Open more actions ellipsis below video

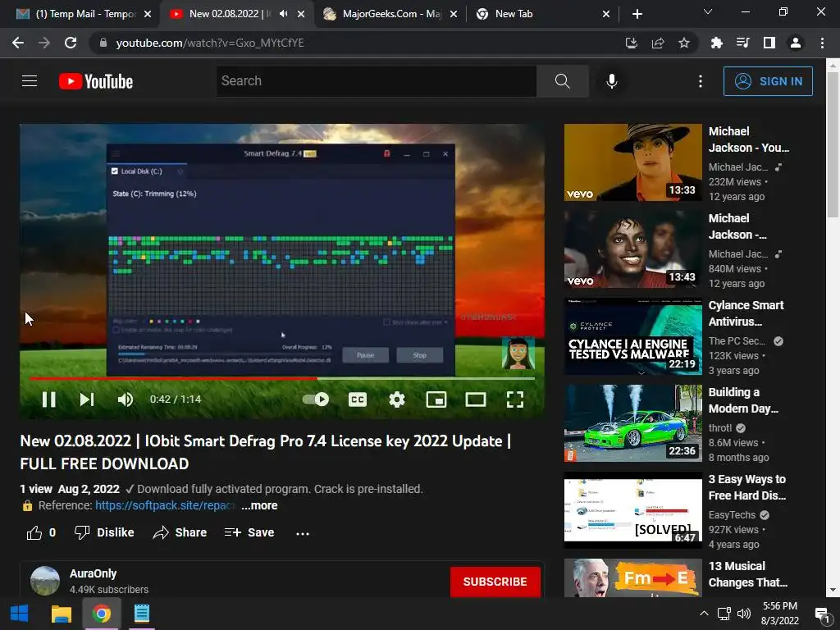pyautogui.click(x=303, y=533)
